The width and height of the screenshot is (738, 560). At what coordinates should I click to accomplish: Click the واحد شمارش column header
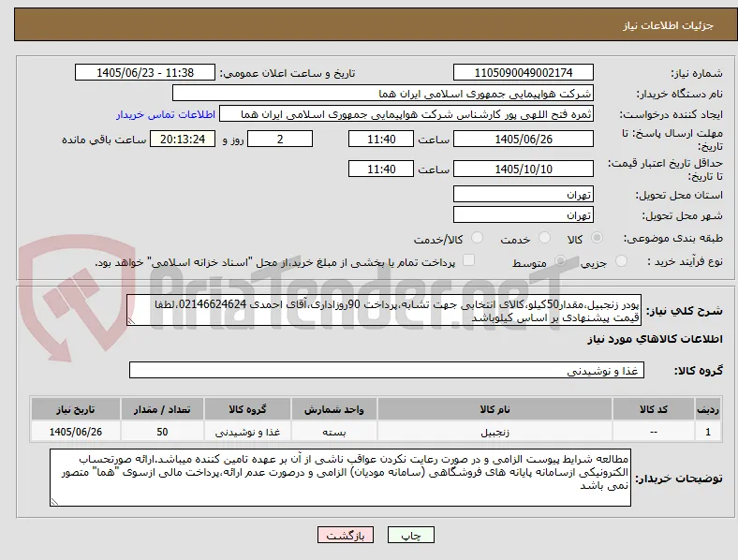(334, 409)
